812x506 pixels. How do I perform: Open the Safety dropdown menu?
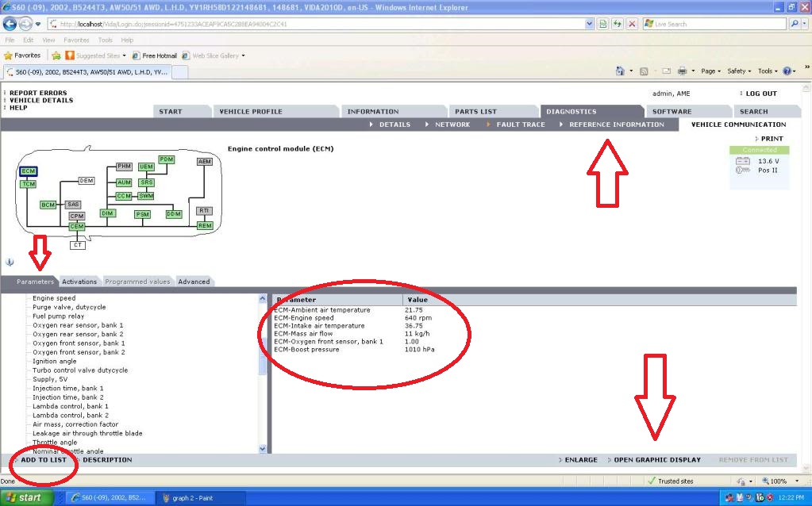tap(738, 71)
